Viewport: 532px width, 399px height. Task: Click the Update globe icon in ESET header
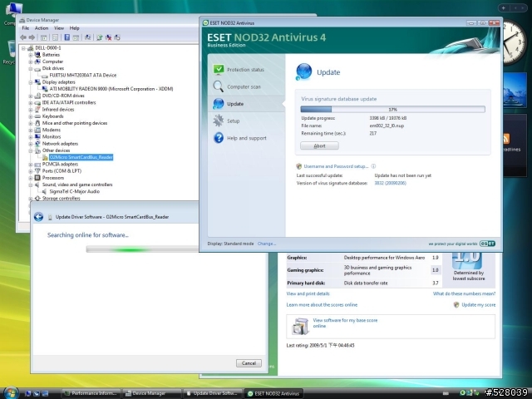click(303, 71)
